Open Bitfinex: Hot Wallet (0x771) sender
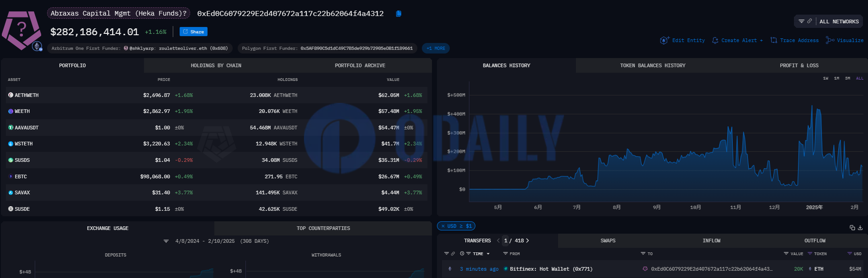The height and width of the screenshot is (278, 868). (x=551, y=269)
